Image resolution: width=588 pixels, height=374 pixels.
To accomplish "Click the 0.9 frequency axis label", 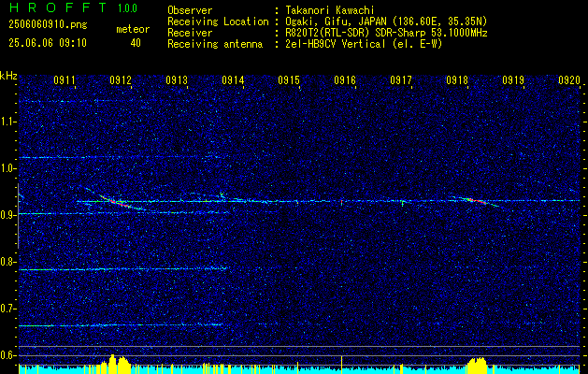I will tap(8, 215).
